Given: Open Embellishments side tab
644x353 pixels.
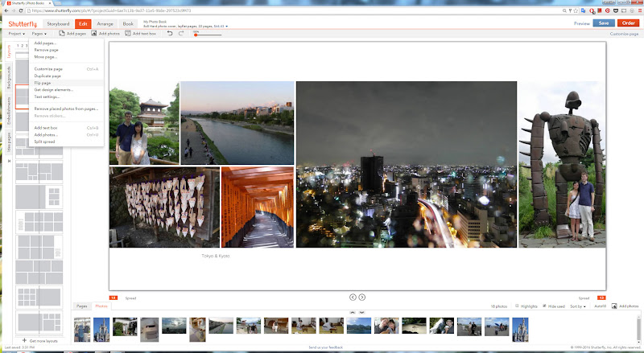Looking at the screenshot, I should coord(9,110).
